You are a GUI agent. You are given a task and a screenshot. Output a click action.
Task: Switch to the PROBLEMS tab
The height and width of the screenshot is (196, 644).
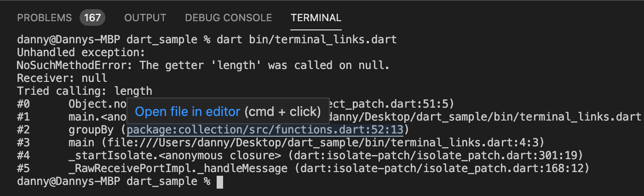tap(44, 18)
